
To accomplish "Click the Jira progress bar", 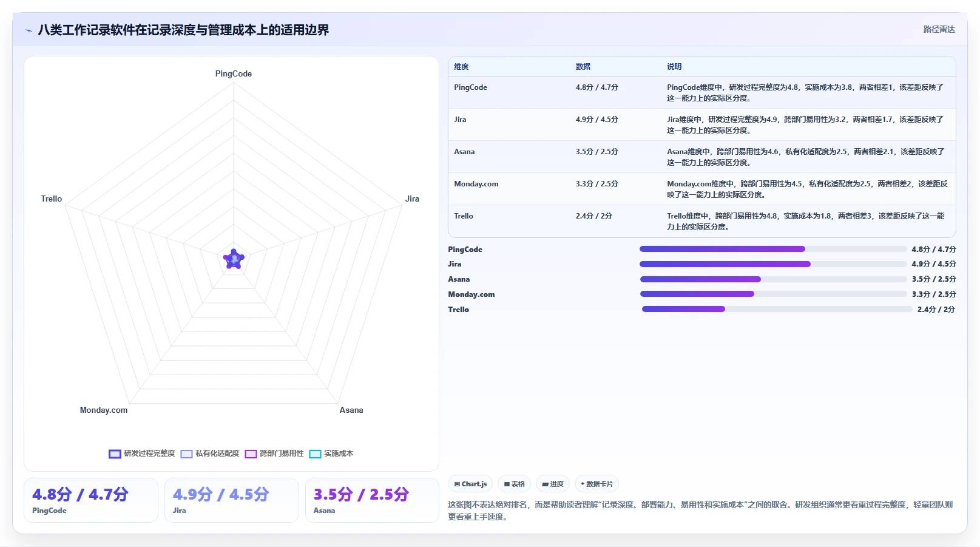I will pyautogui.click(x=773, y=264).
